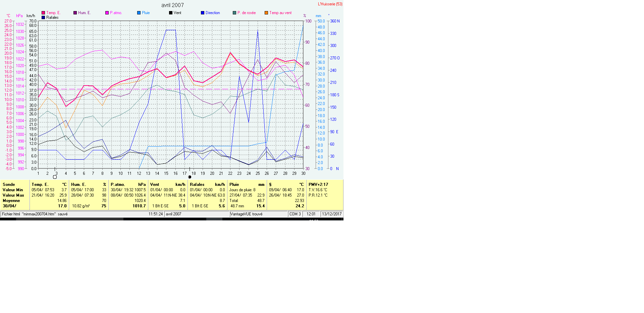This screenshot has height=313, width=644.
Task: Click the PMV+2:17 header cell
Action: tap(318, 185)
